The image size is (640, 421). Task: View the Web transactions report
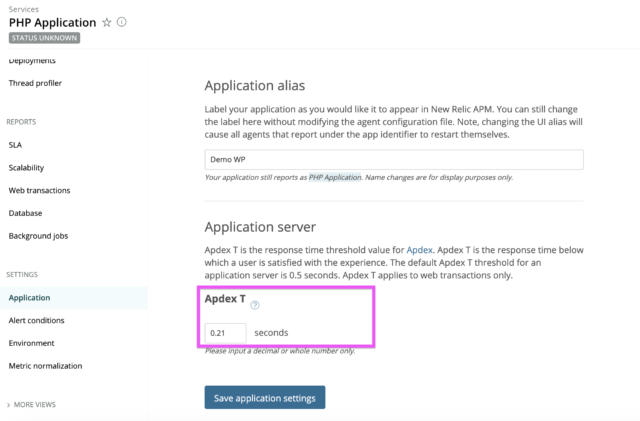coord(39,190)
